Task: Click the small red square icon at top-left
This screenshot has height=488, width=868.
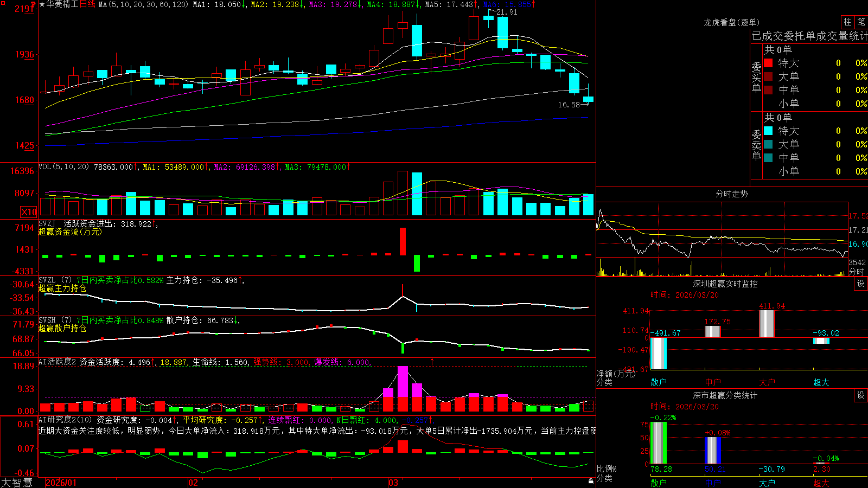Action: (x=3, y=3)
